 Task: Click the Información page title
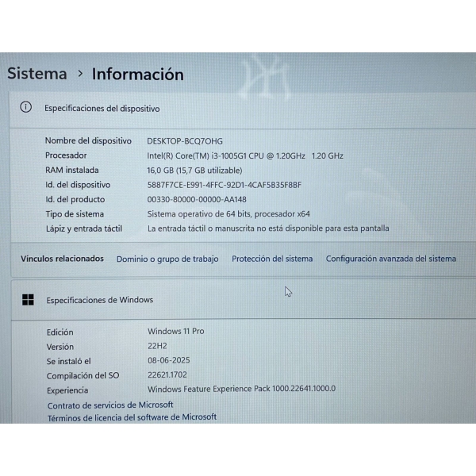tap(138, 75)
